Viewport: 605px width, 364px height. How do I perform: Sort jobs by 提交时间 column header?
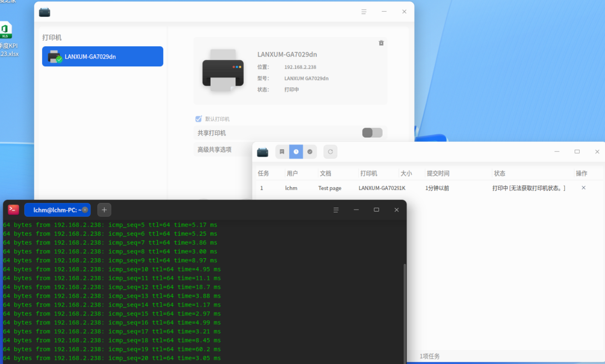438,173
